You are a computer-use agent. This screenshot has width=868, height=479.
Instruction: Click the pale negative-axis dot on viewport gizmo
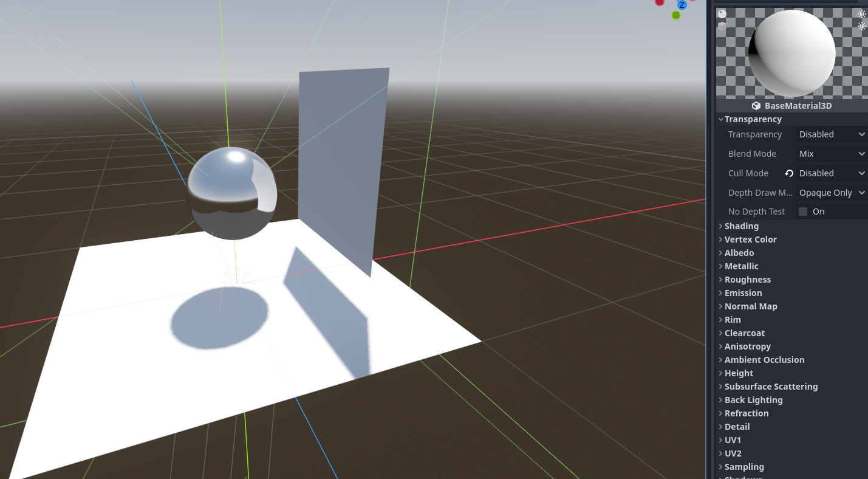(x=692, y=2)
